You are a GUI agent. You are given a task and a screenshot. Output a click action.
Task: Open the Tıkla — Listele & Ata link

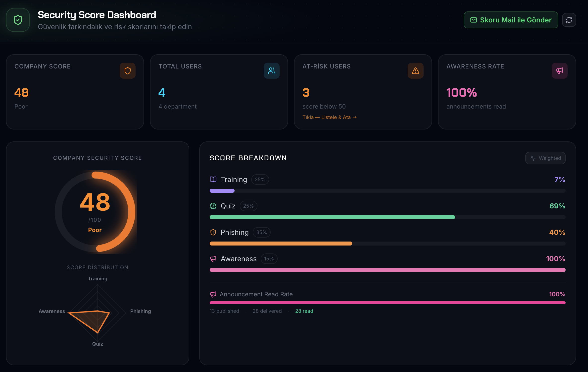click(330, 117)
